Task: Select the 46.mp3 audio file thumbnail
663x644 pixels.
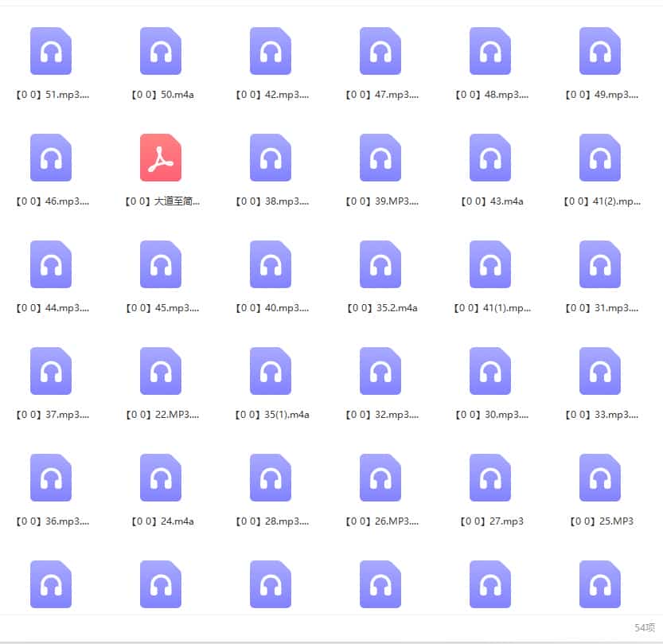Action: click(x=51, y=158)
